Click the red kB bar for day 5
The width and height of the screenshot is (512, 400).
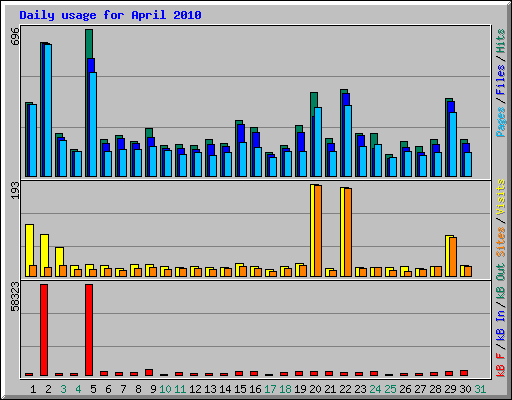point(89,330)
